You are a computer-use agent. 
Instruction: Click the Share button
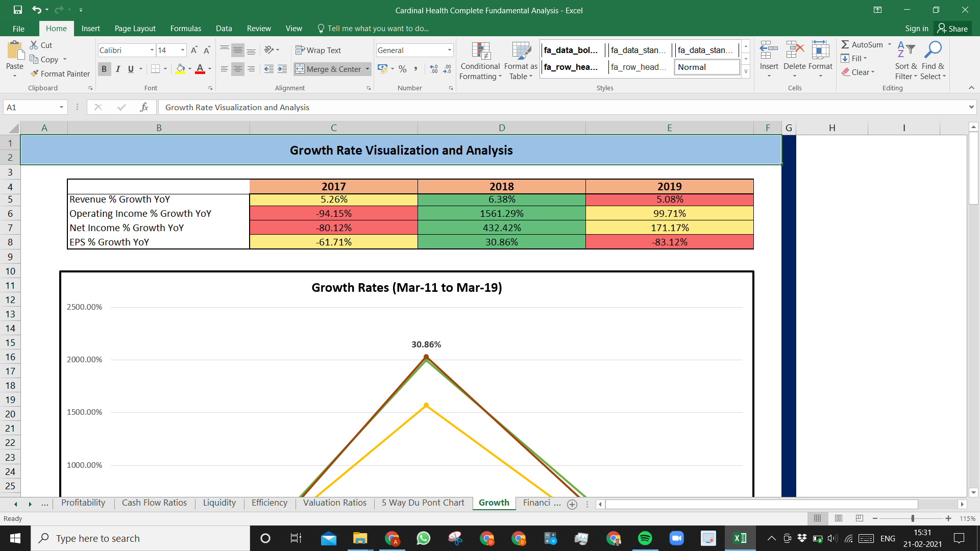[x=952, y=29]
